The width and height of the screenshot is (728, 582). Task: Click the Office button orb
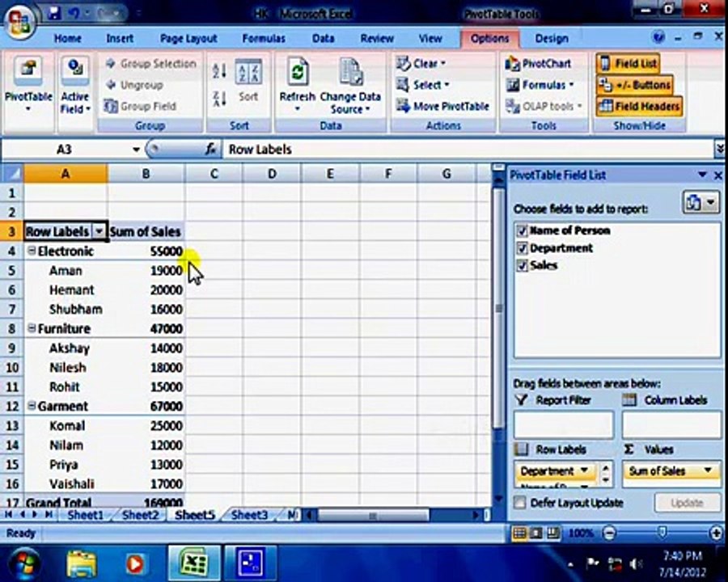click(x=19, y=21)
